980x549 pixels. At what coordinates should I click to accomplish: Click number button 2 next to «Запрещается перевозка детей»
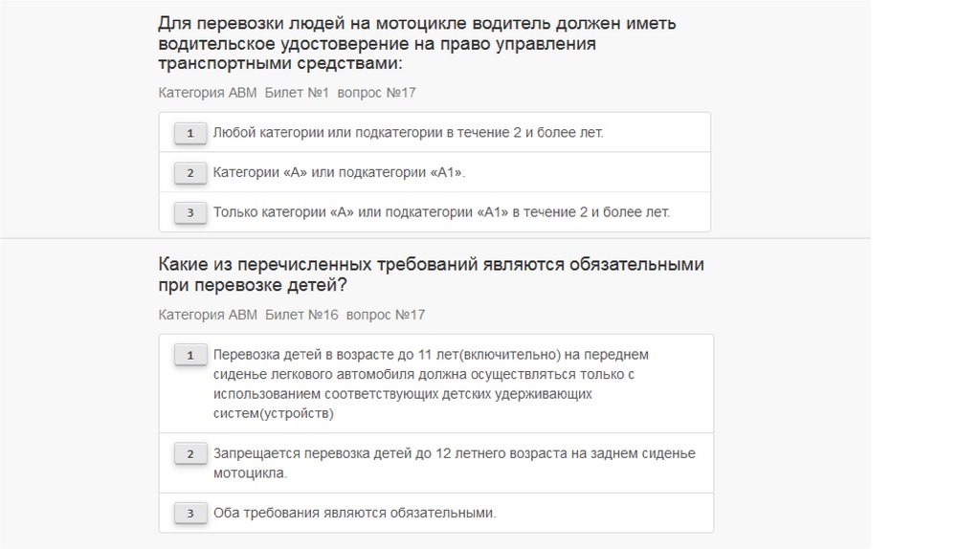[190, 453]
